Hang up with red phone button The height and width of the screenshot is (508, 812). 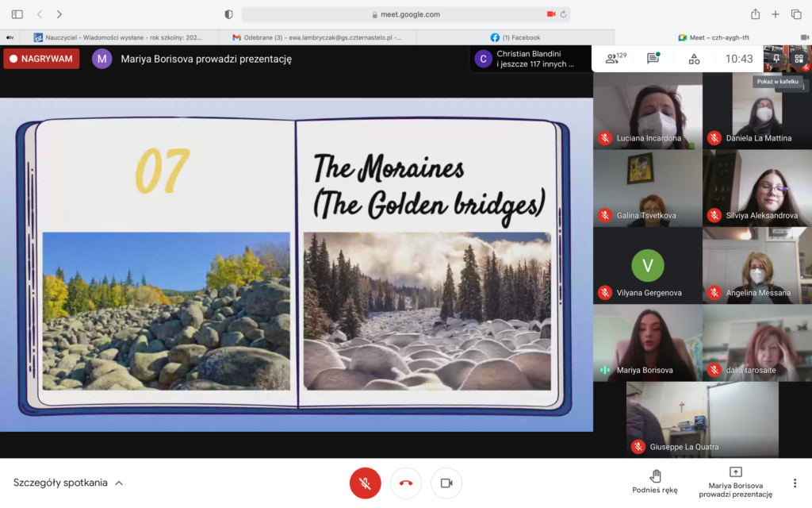click(406, 483)
